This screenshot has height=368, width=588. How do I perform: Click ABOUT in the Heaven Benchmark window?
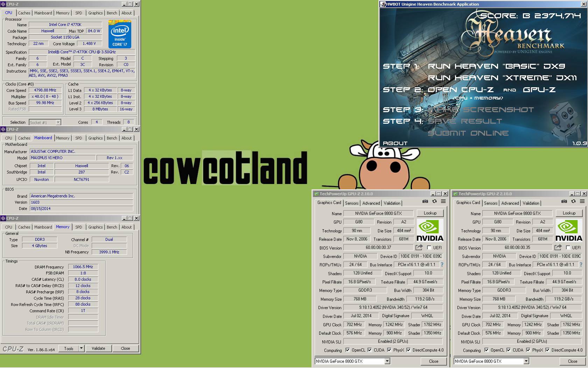[x=395, y=143]
